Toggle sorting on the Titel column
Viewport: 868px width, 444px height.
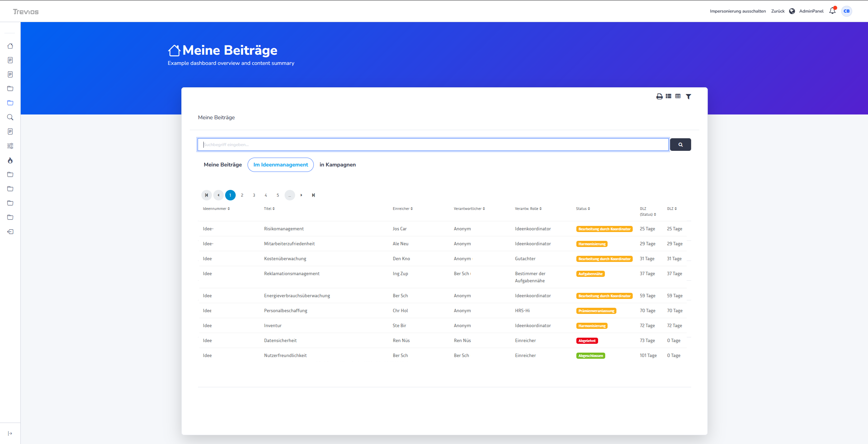tap(269, 208)
